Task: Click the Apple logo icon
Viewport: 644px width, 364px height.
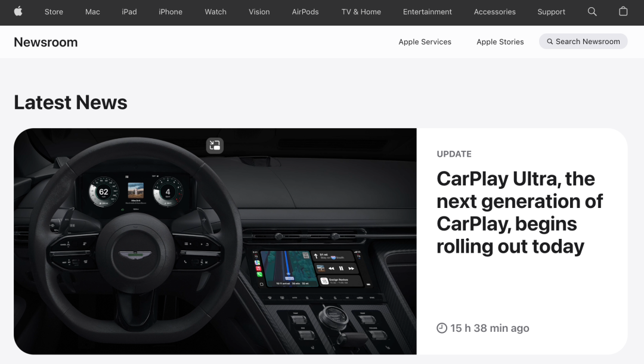Action: coord(18,11)
